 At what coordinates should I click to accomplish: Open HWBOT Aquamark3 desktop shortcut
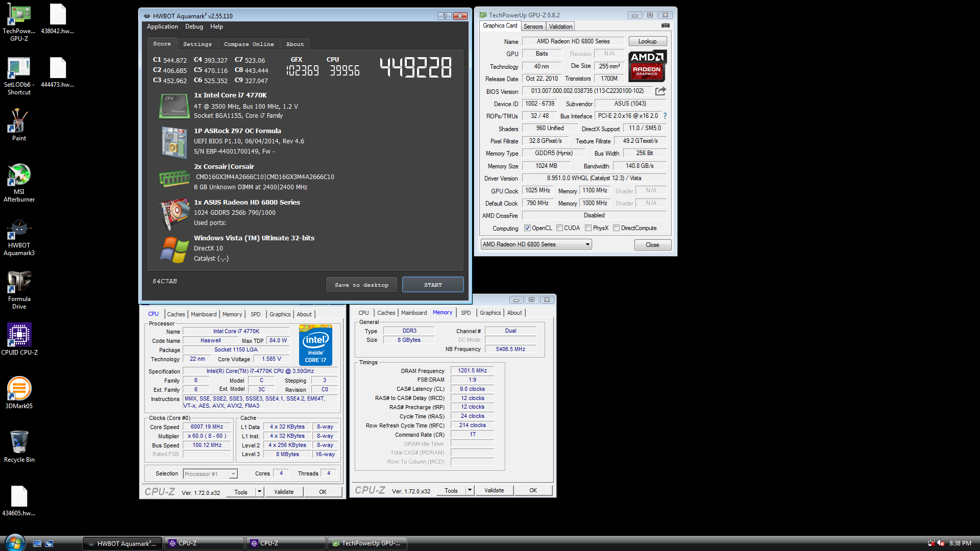19,236
